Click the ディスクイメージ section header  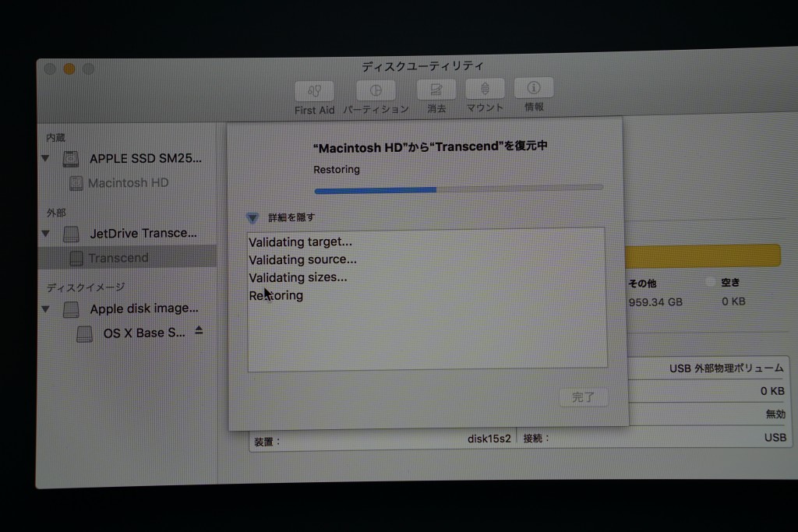(86, 287)
